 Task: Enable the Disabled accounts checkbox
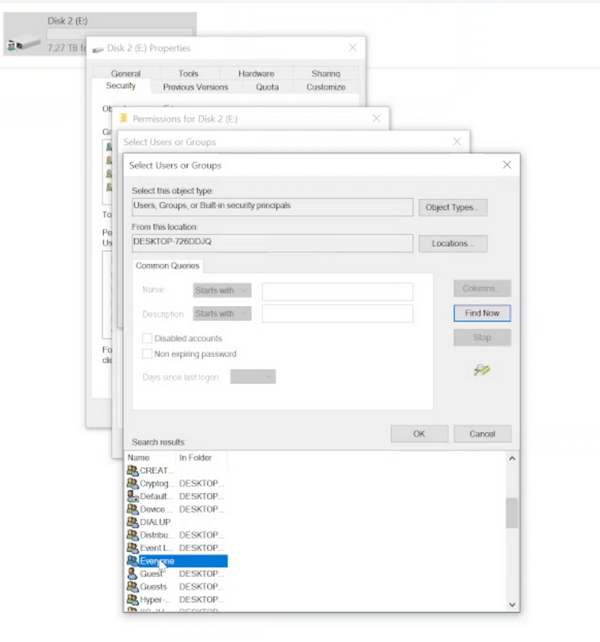[147, 338]
